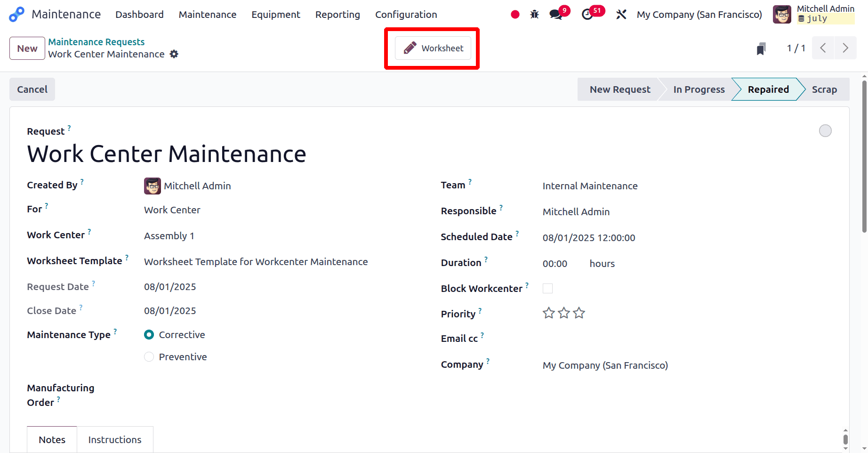This screenshot has width=868, height=453.
Task: Set stage to In Progress
Action: 699,89
